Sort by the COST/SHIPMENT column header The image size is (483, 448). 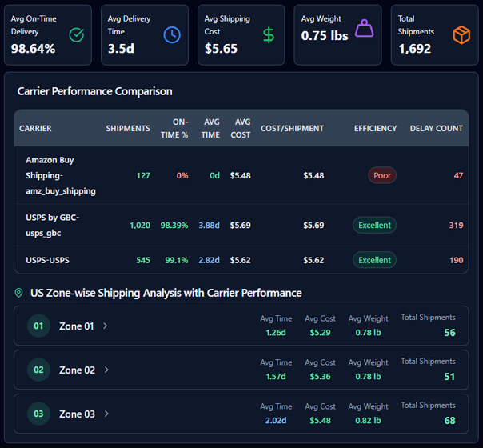(293, 128)
